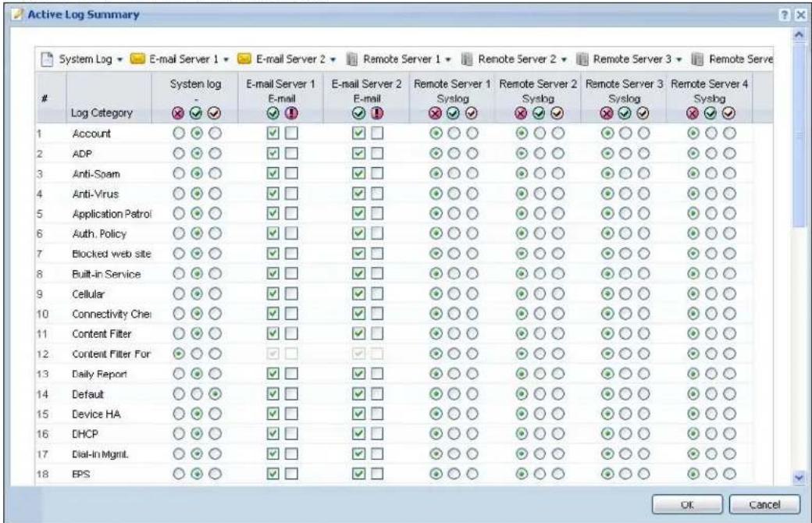Click the green check icon under Remote Server 3 header
This screenshot has width=812, height=523.
click(625, 113)
